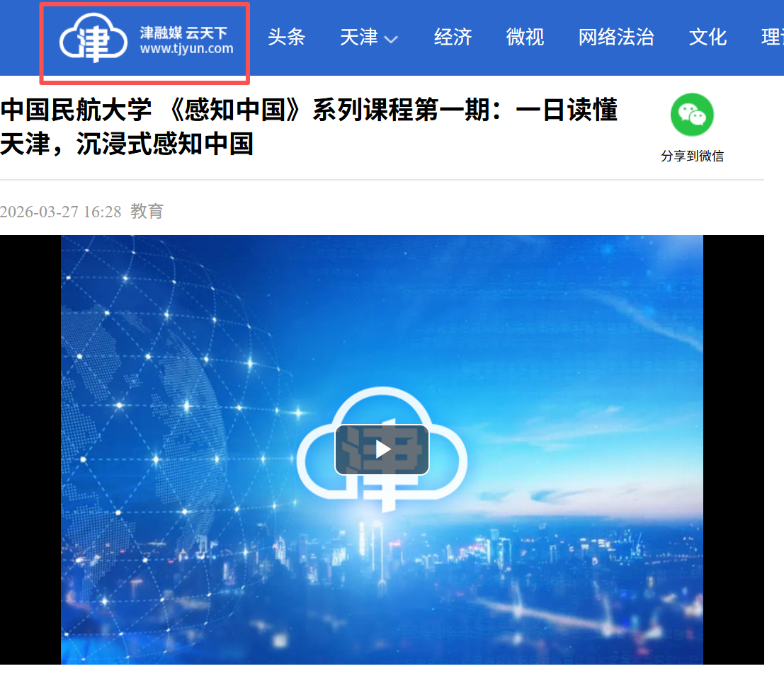Open the 头条 navigation menu item
Image resolution: width=784 pixels, height=688 pixels.
pos(286,37)
